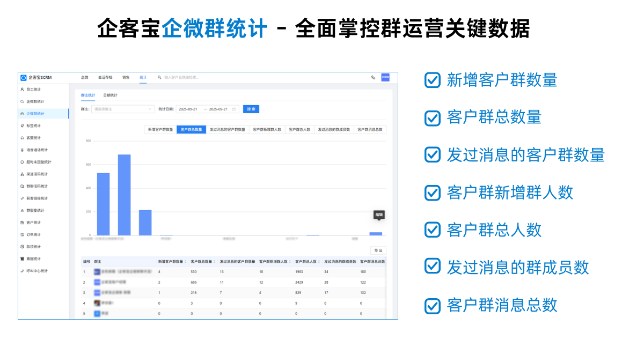This screenshot has height=362, width=644.
Task: Click the calendar icon in date range
Action: pos(234,109)
